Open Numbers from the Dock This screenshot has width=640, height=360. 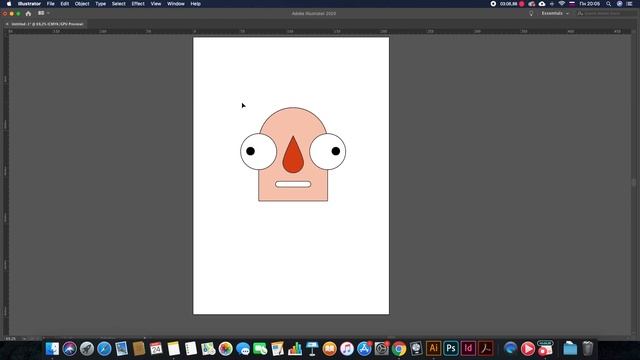(x=295, y=349)
